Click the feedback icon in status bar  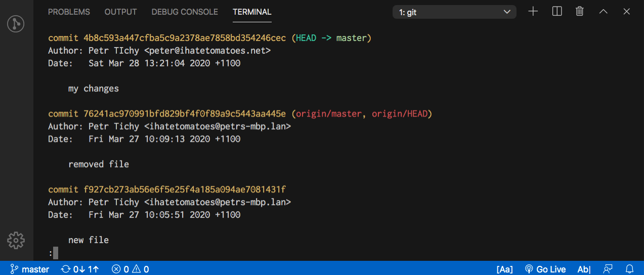(608, 269)
